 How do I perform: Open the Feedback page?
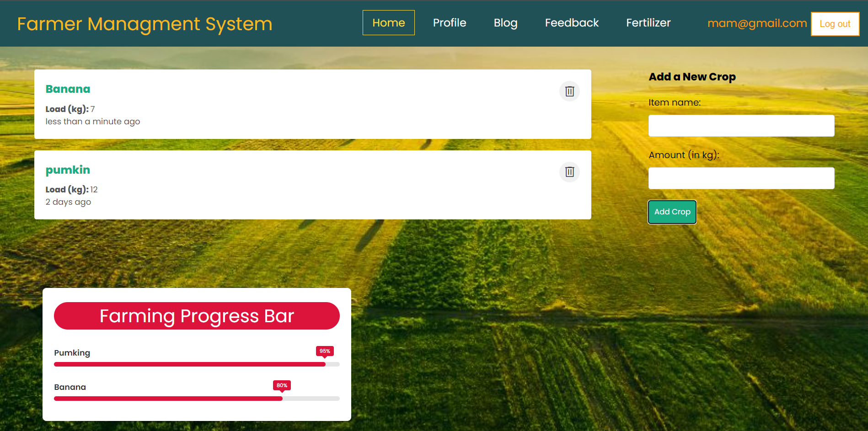(x=572, y=23)
